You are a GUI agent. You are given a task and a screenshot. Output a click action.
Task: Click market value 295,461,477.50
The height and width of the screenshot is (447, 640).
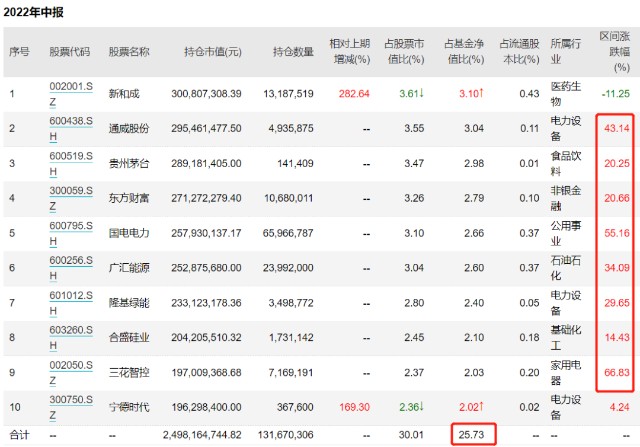tap(206, 129)
